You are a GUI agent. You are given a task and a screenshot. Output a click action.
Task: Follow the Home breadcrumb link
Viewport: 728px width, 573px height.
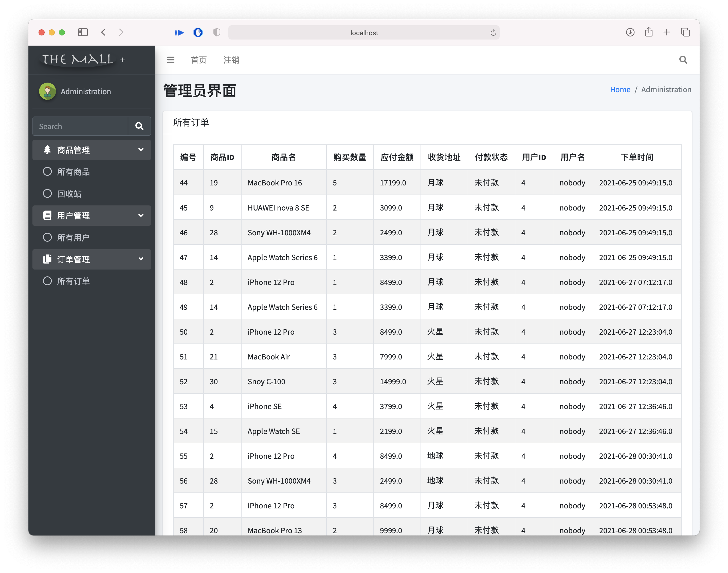[620, 89]
